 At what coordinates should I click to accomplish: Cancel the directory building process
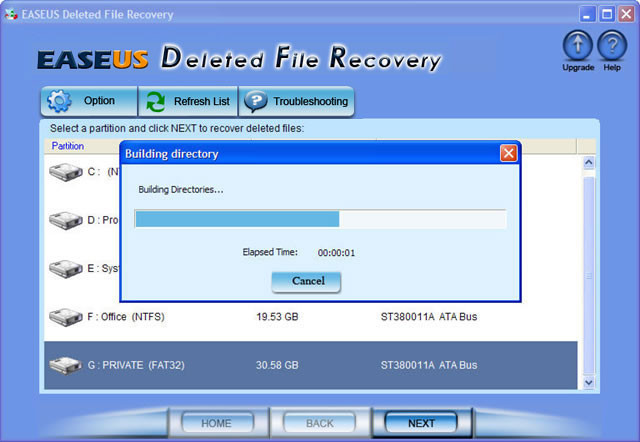click(x=306, y=282)
